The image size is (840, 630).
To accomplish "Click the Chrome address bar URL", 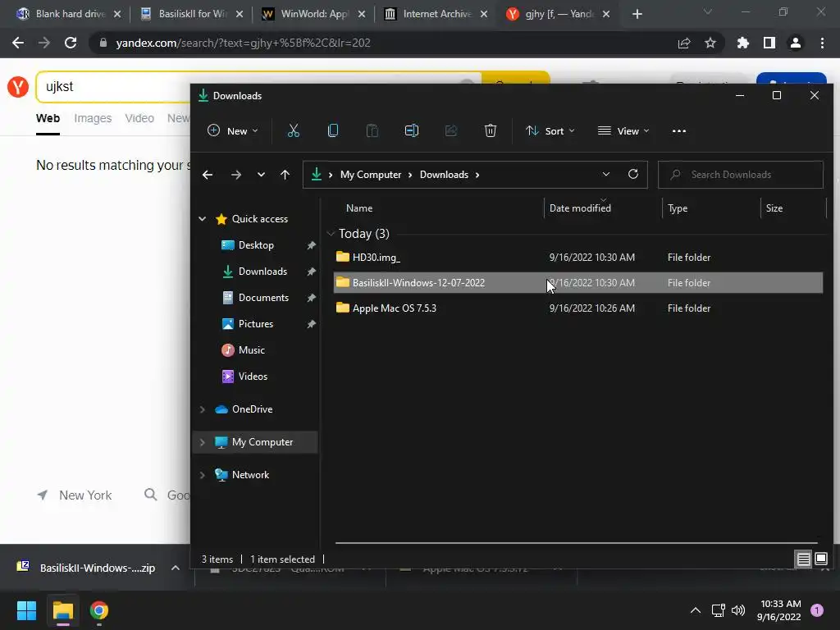I will [x=243, y=43].
